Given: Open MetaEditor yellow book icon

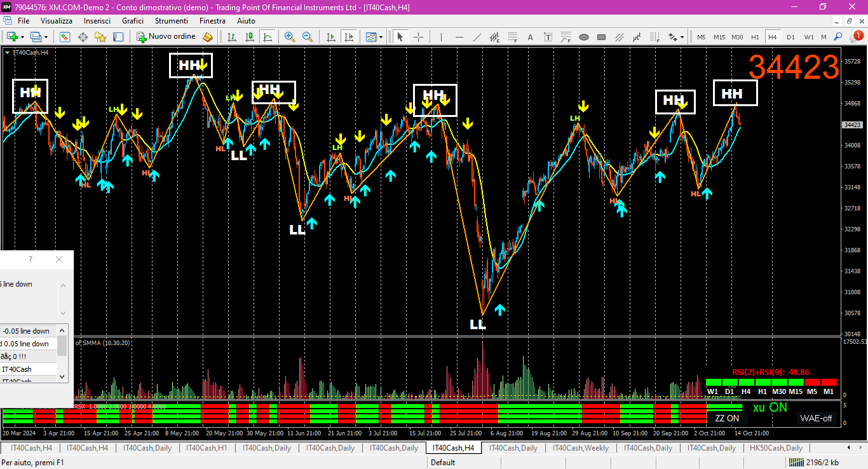Looking at the screenshot, I should [x=207, y=37].
